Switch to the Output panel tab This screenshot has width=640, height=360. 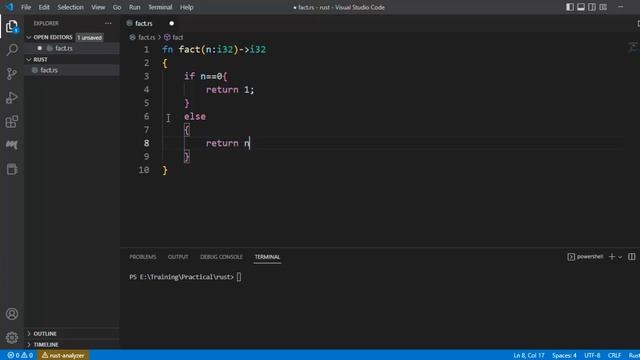tap(178, 257)
